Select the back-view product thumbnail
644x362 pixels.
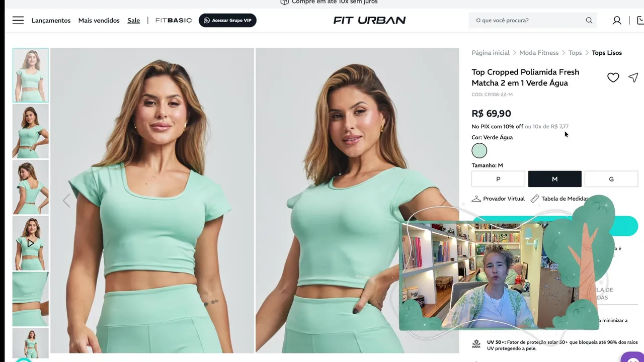[31, 187]
